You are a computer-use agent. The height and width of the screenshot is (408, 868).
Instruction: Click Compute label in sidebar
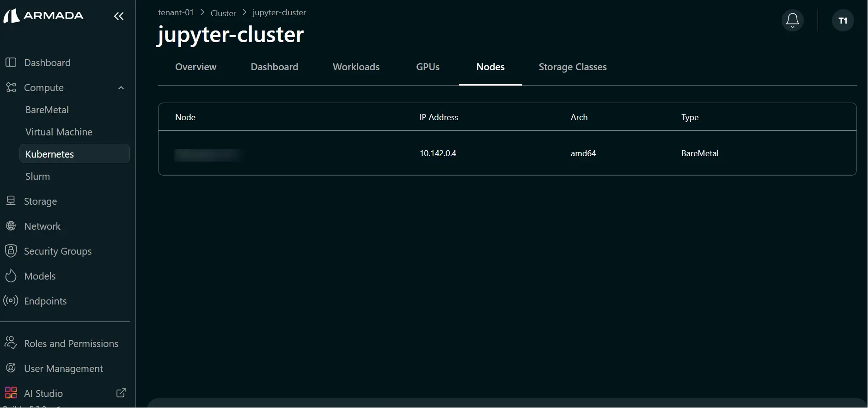44,88
